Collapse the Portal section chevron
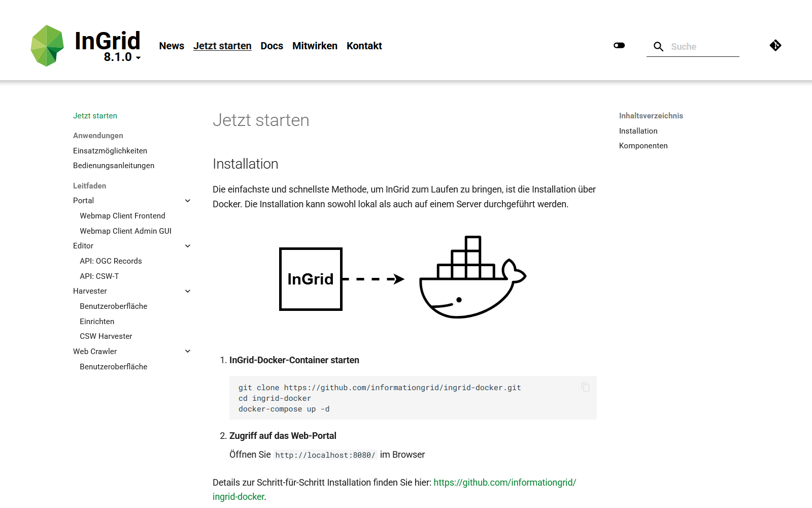Image resolution: width=812 pixels, height=508 pixels. pos(188,201)
